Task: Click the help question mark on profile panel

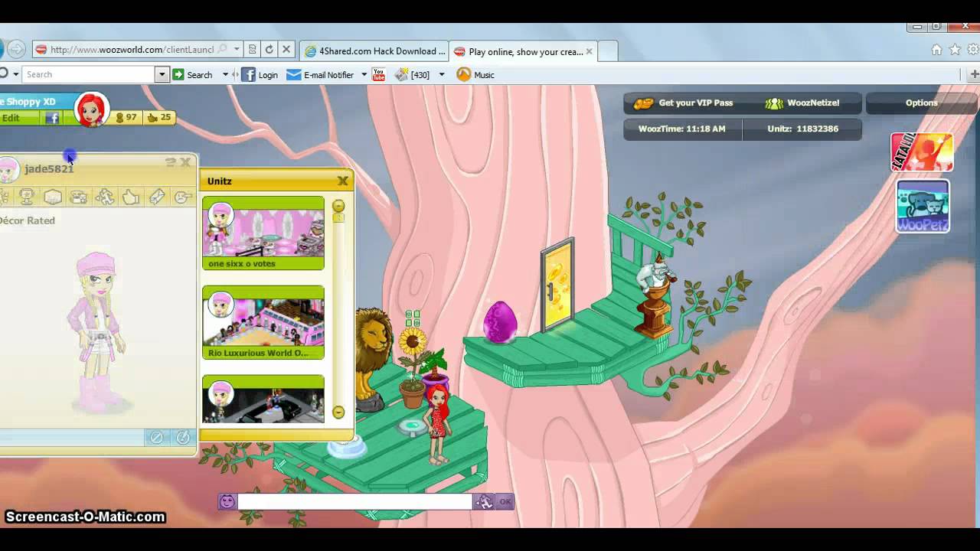Action: (170, 162)
